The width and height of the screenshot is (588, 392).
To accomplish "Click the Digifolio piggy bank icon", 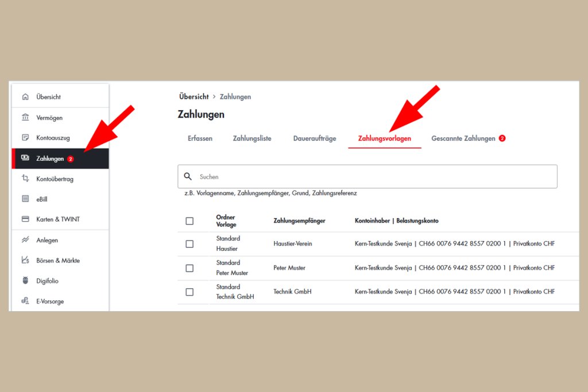I will coord(25,281).
